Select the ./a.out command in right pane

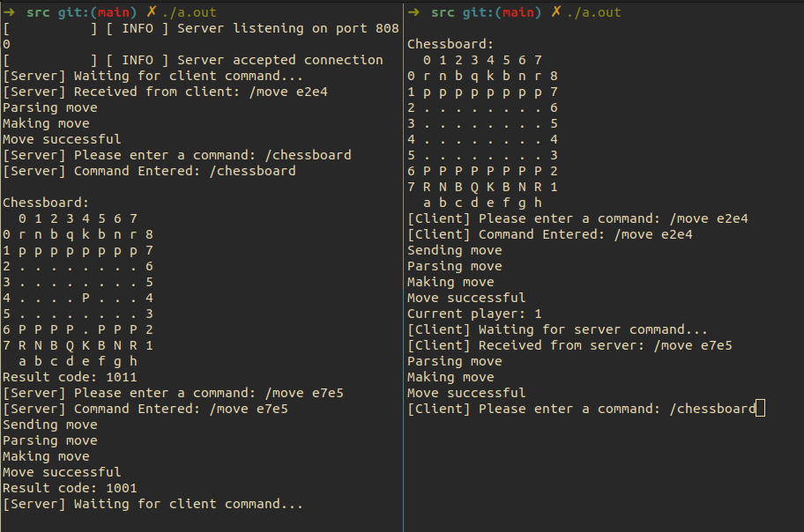pos(594,12)
